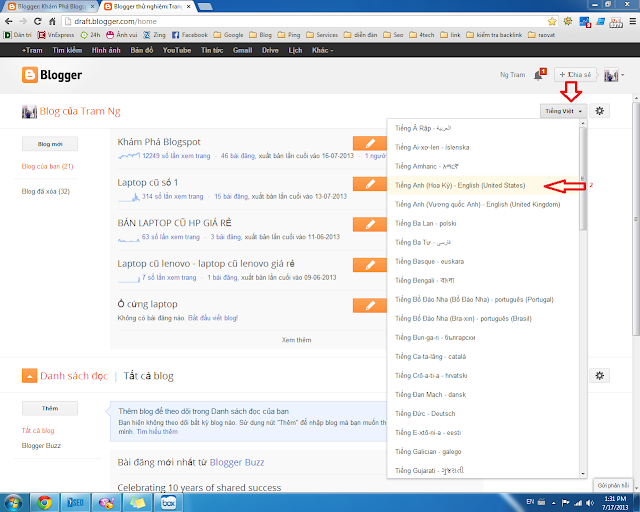Open Tất cả blog sidebar link
Viewport: 640px width, 512px height.
pos(38,430)
